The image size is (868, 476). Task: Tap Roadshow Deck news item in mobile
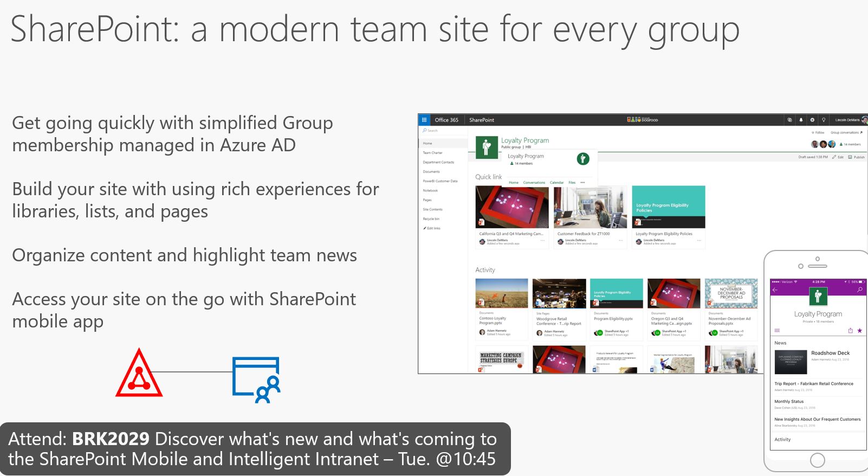tap(818, 362)
